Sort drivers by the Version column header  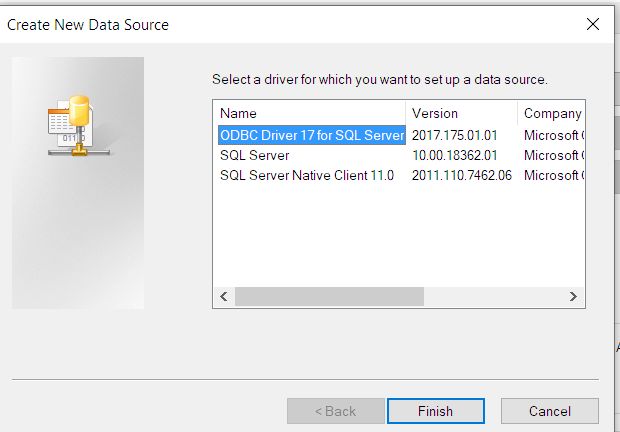461,113
